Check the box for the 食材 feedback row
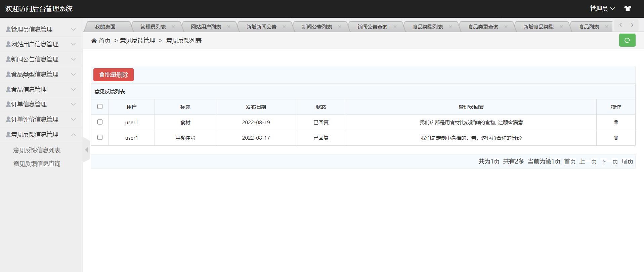Image resolution: width=644 pixels, height=272 pixels. click(100, 122)
